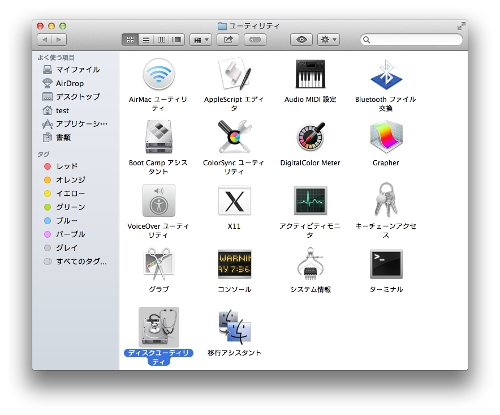Select the Boot Camp Assistant icon
Image resolution: width=500 pixels, height=415 pixels.
coord(159,137)
